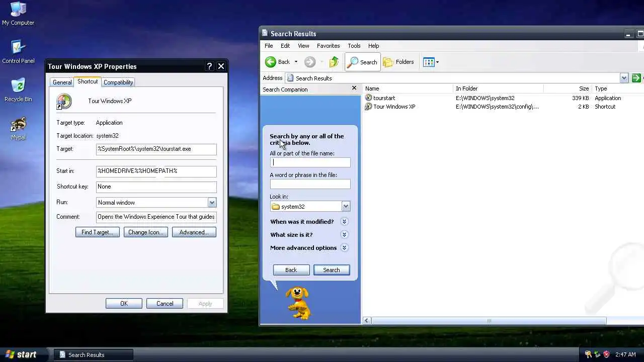Activate Search Results taskbar button
Image resolution: width=644 pixels, height=362 pixels.
pos(94,354)
